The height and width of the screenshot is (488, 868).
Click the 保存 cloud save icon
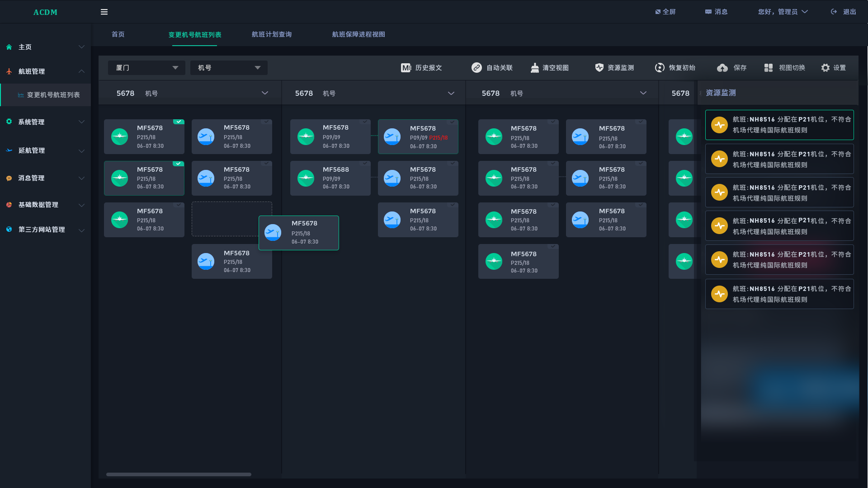[x=722, y=68]
